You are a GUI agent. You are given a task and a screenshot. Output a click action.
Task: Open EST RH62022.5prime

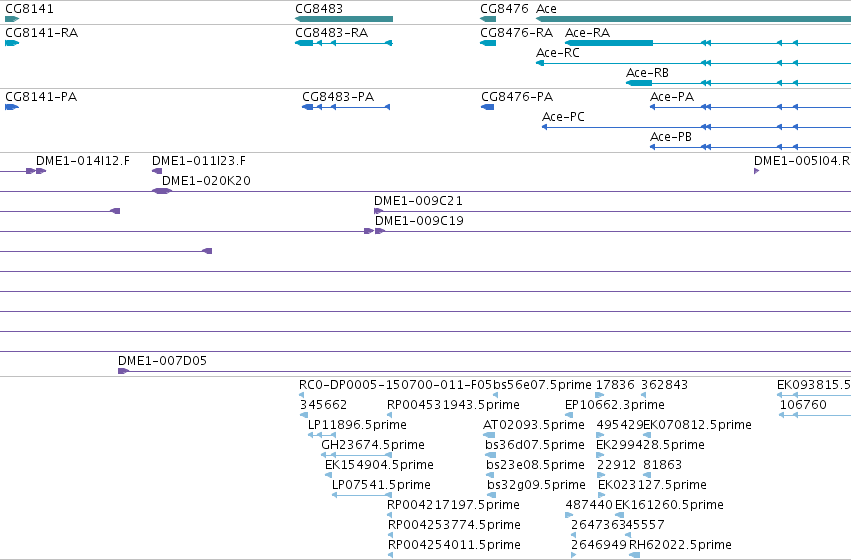[x=680, y=545]
